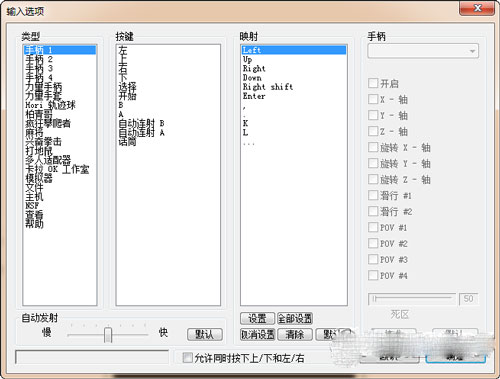This screenshot has width=500, height=379.
Task: Select Left in the mapping list
Action: [x=294, y=50]
